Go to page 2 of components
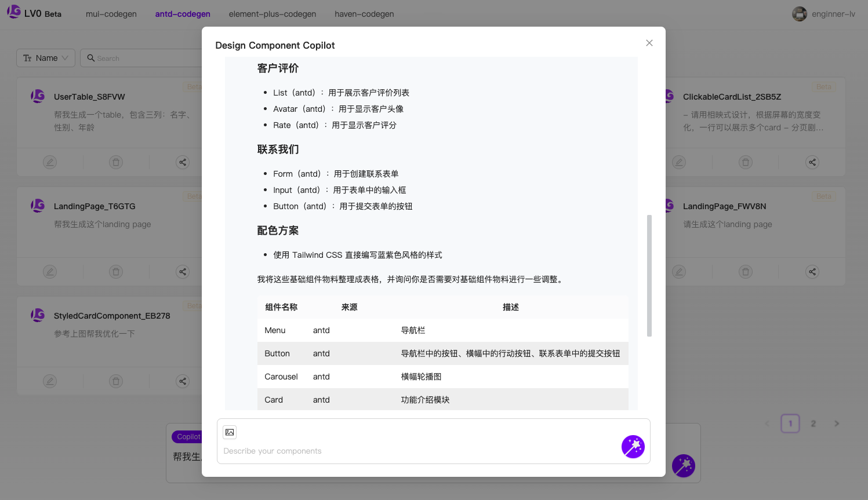 [x=813, y=423]
